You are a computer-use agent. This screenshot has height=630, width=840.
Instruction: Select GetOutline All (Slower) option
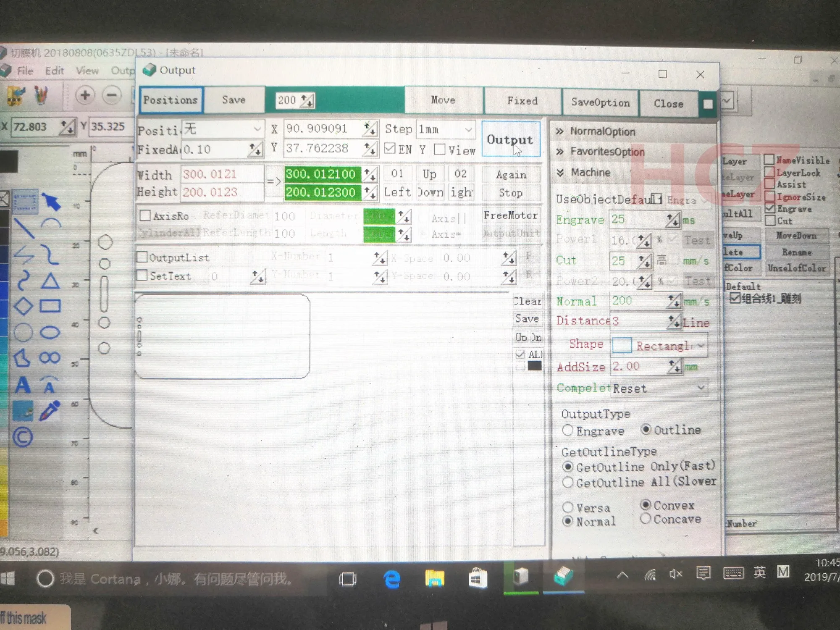(x=567, y=482)
